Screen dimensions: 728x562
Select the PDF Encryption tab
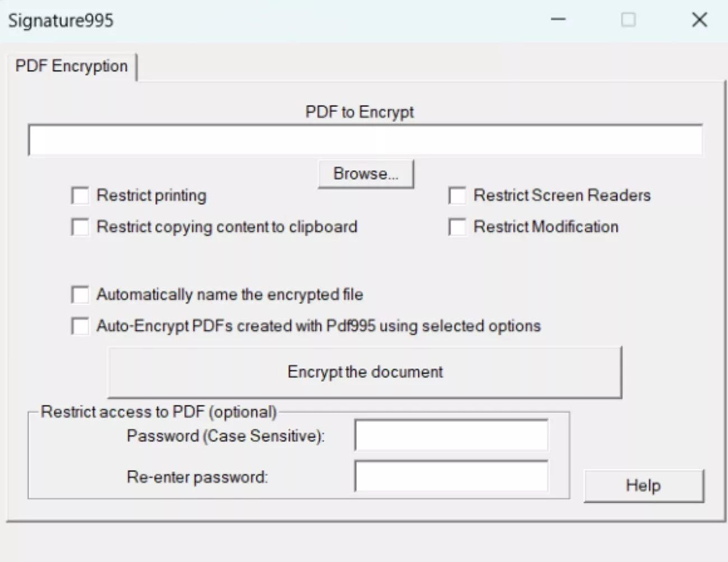tap(71, 66)
